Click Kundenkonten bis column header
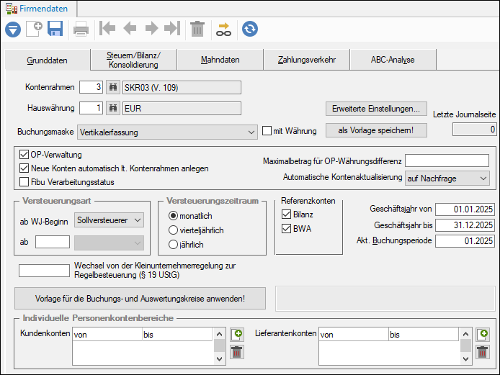The height and width of the screenshot is (375, 500). 177,334
